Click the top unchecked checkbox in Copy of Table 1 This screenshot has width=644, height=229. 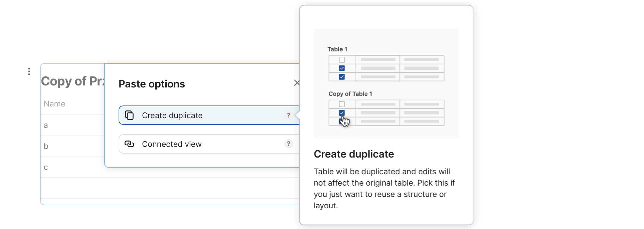coord(342,104)
